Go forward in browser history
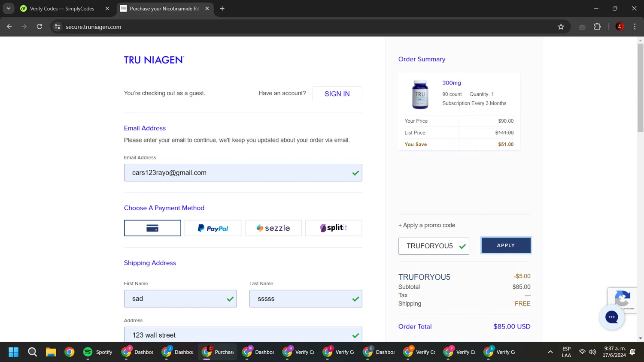 click(24, 27)
